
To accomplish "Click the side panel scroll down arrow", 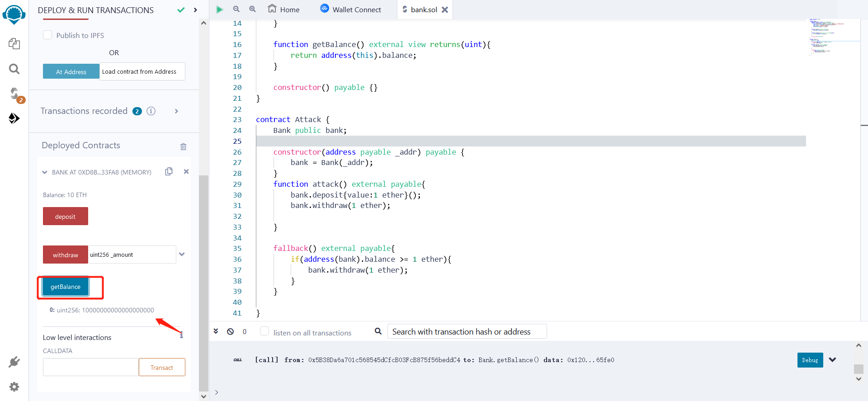I will pos(203,396).
